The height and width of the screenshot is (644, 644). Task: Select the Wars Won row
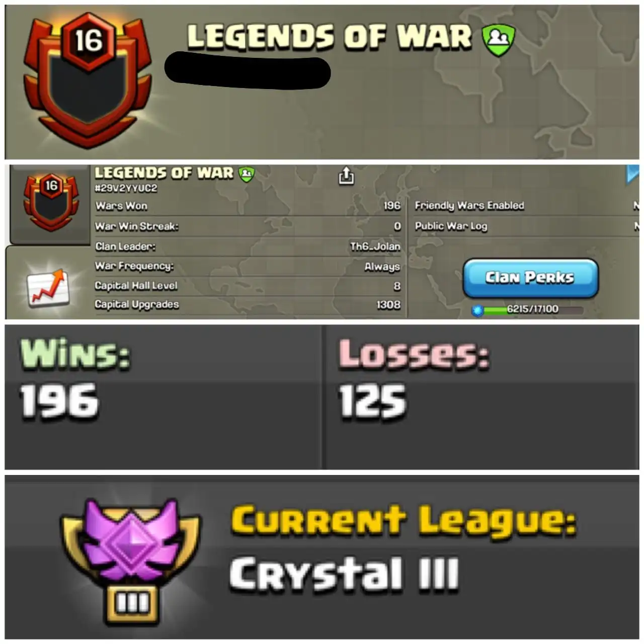point(248,206)
